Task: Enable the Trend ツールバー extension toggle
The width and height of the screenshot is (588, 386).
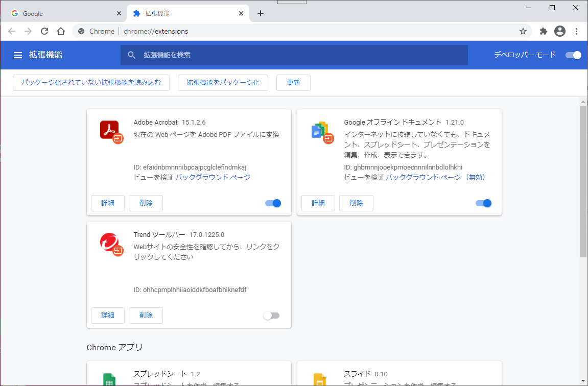Action: click(x=271, y=316)
